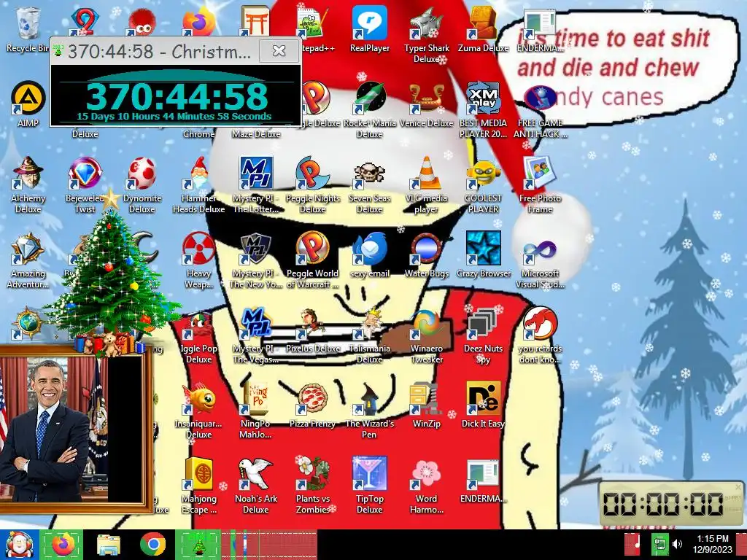Click the 370:44:58 countdown display

coord(177,97)
